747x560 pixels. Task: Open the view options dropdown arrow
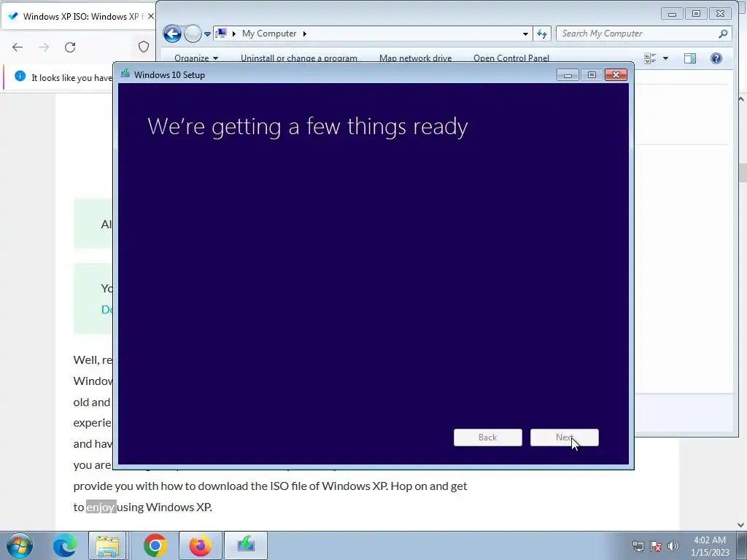click(x=665, y=58)
